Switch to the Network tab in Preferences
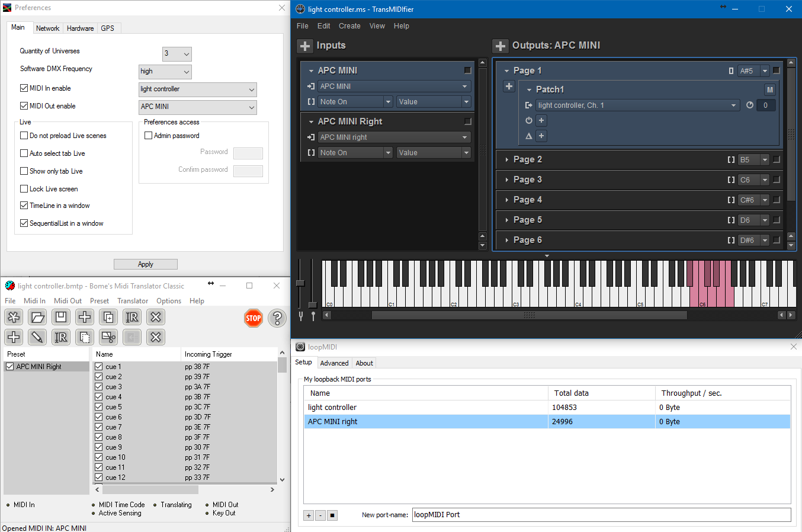 (x=47, y=28)
